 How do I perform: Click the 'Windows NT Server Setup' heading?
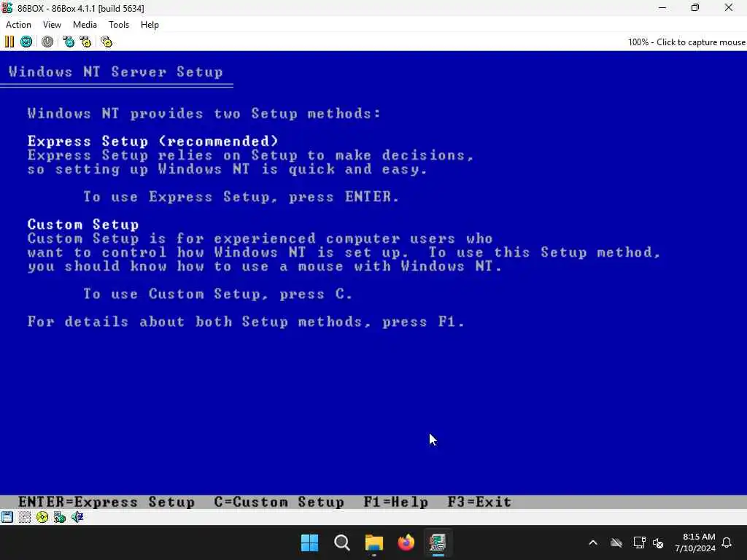point(116,72)
